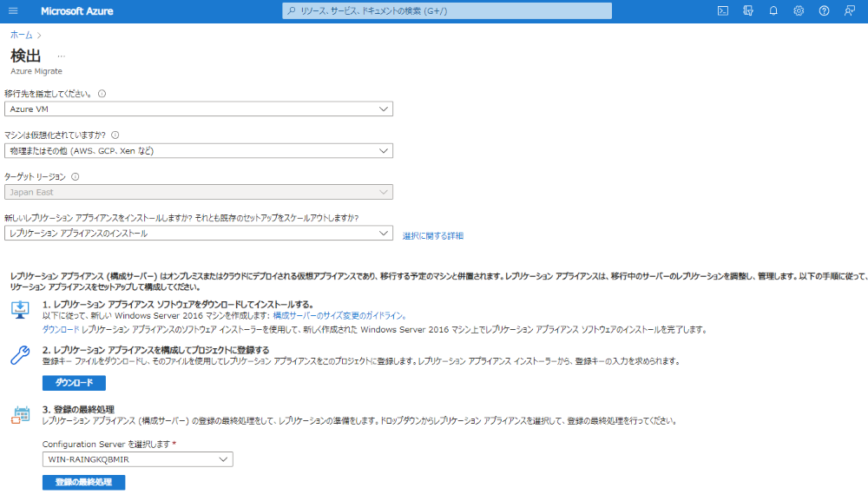Open the WIN-RAINGKQBMIR Configuration Server dropdown

click(138, 459)
